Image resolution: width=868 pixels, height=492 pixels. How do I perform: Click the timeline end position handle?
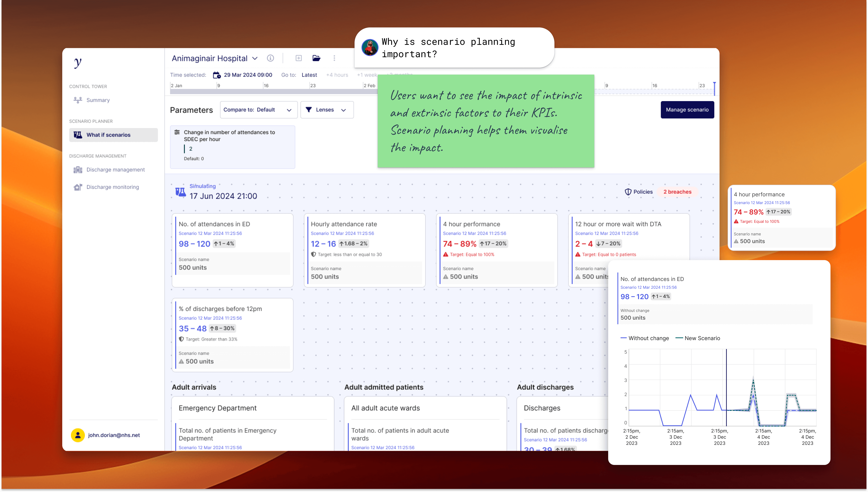[x=714, y=89]
